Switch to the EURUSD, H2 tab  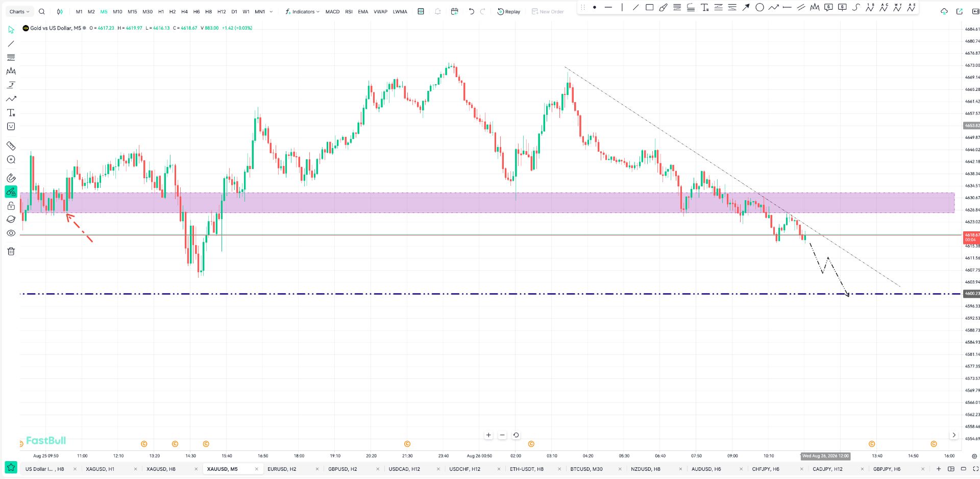tap(282, 469)
